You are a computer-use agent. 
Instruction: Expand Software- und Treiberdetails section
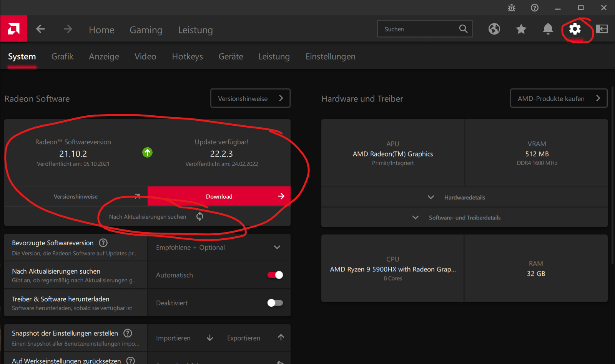pyautogui.click(x=464, y=218)
